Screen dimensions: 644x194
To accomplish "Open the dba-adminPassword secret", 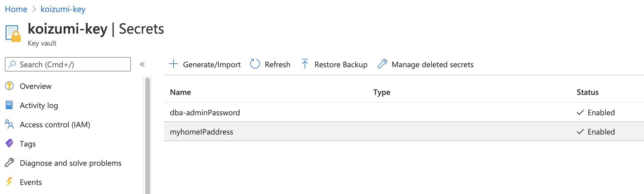I will 205,113.
